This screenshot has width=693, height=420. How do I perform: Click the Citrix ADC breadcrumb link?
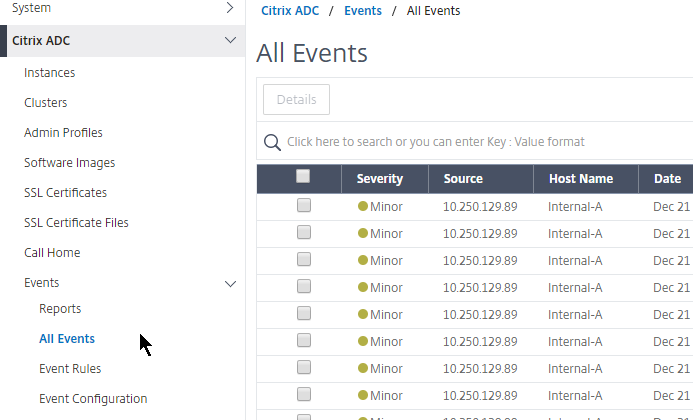click(x=290, y=11)
